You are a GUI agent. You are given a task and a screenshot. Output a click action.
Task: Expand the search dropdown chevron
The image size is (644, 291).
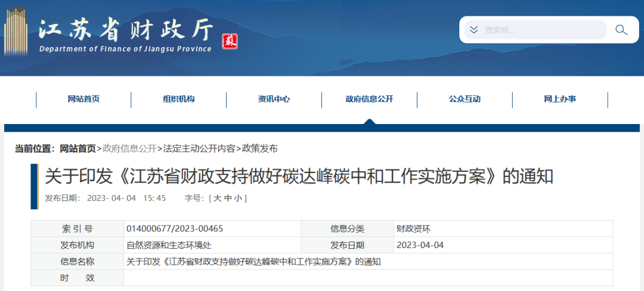pyautogui.click(x=474, y=30)
